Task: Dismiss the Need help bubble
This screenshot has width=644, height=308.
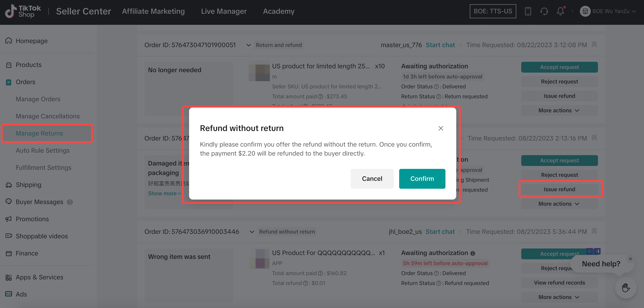Action: pos(630,259)
